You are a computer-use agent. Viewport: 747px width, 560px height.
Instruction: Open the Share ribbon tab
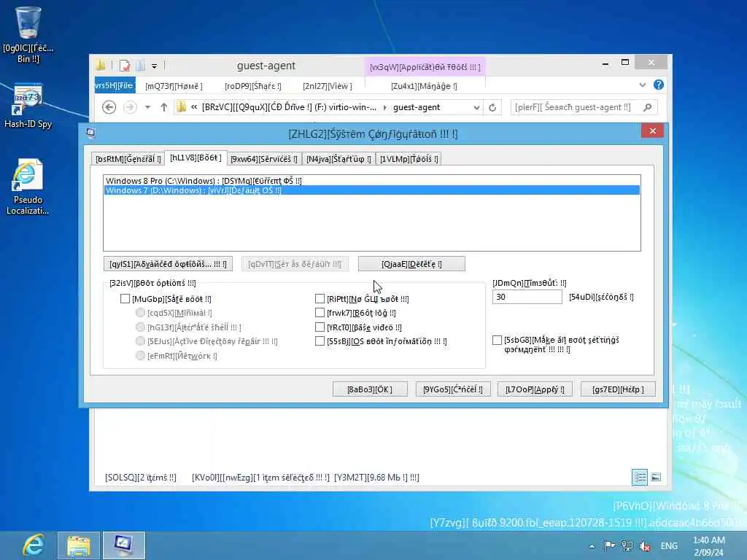tap(253, 86)
